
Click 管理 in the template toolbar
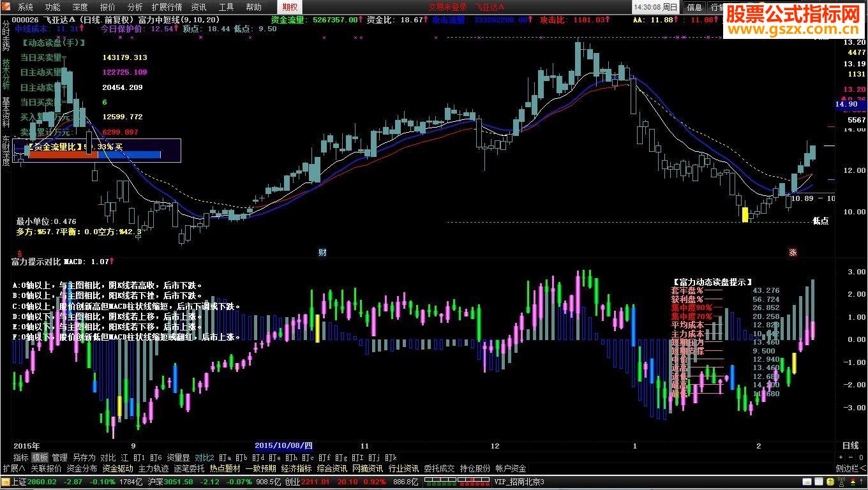[x=59, y=457]
